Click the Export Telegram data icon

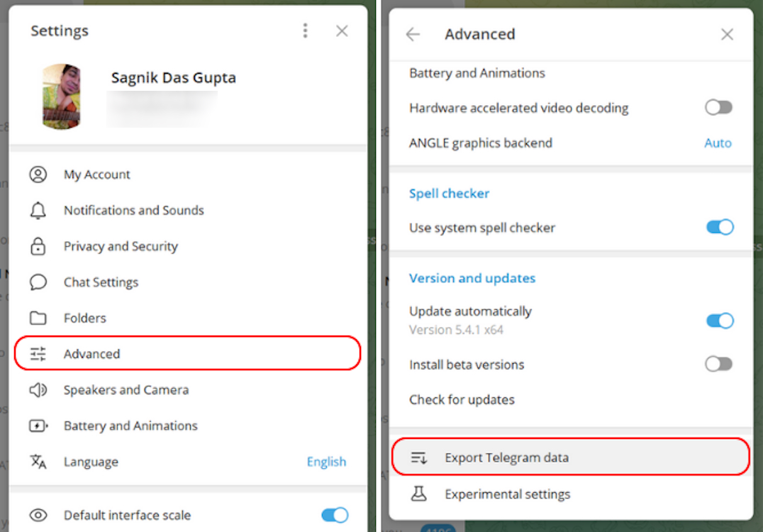coord(420,457)
